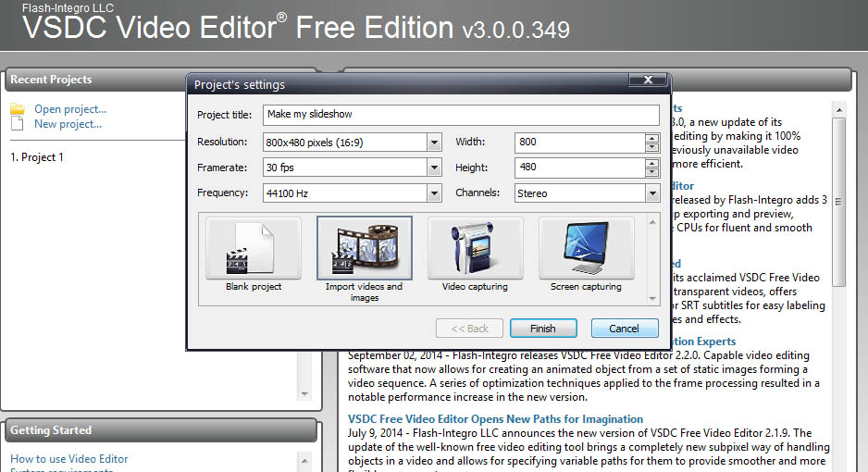Click the Project title input field
This screenshot has width=868, height=472.
461,115
